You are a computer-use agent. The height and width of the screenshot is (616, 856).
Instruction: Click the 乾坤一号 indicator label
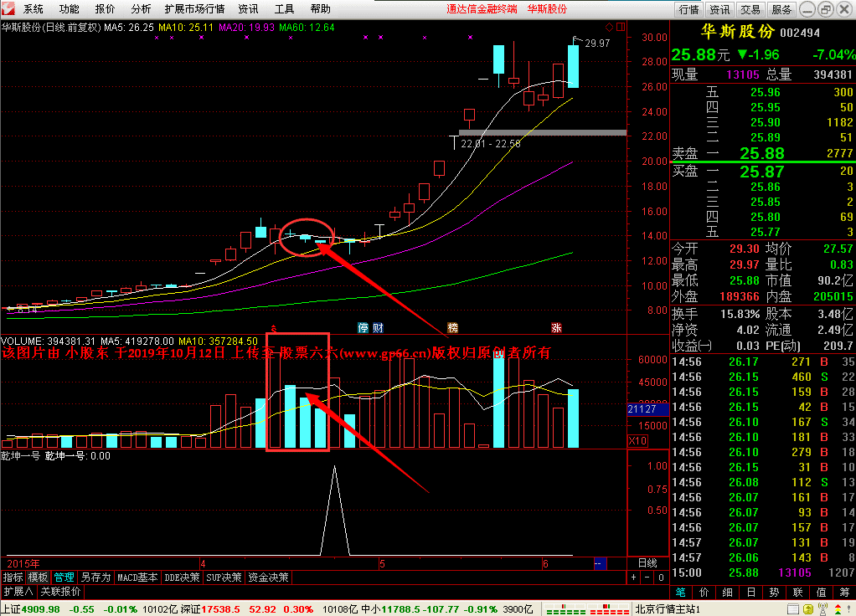pyautogui.click(x=20, y=455)
